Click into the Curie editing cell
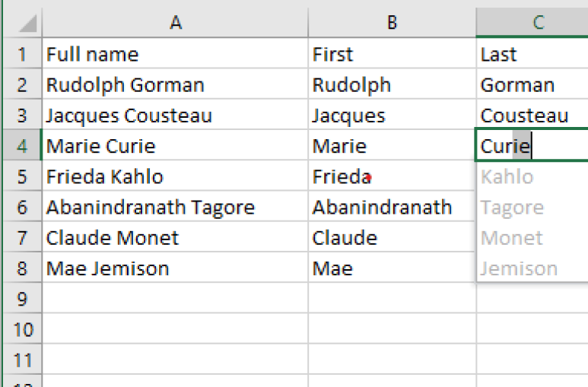Screen dimensions: 588x387 (532, 145)
